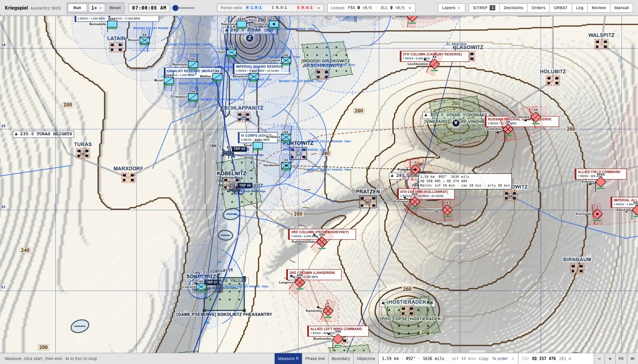Open the ORBAT tab

click(560, 8)
